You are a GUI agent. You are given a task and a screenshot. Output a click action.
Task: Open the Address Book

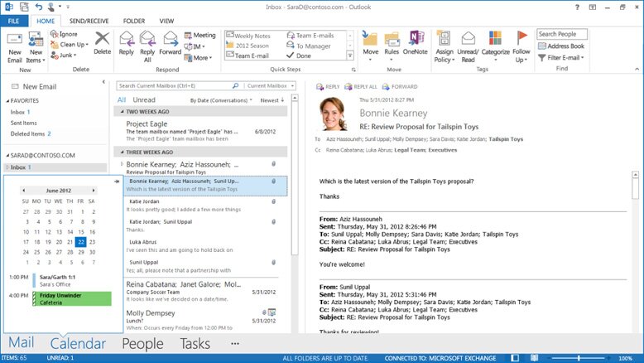point(561,46)
